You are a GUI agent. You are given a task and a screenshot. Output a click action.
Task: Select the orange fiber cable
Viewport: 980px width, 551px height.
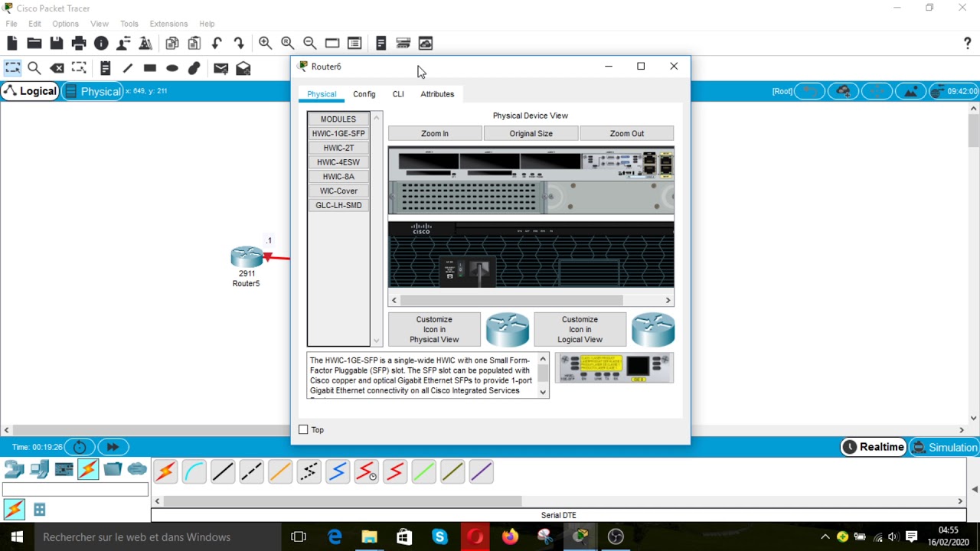[280, 471]
